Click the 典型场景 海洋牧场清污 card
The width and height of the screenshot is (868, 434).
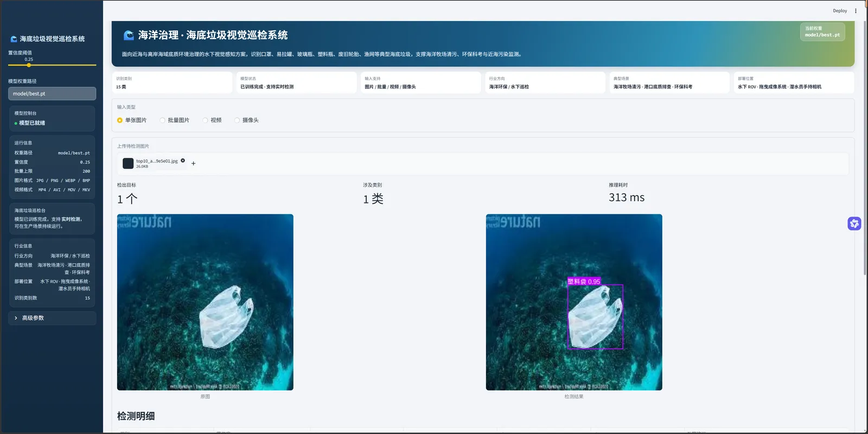(x=669, y=82)
